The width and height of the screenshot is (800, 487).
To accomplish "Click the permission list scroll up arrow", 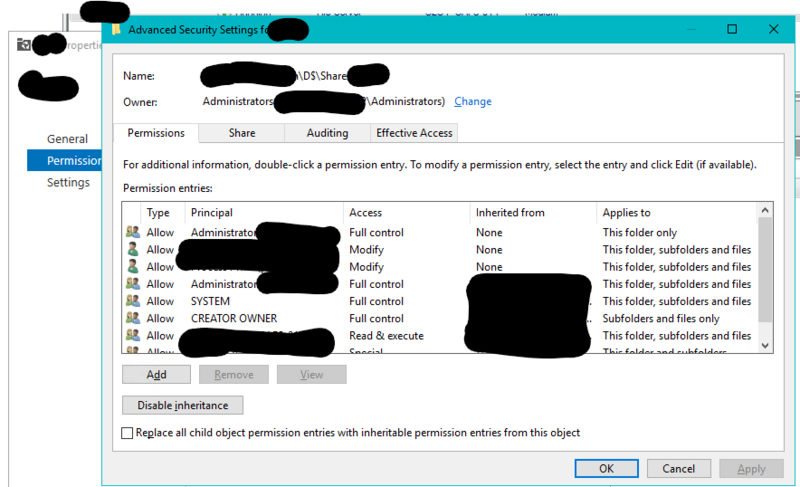I will 764,210.
